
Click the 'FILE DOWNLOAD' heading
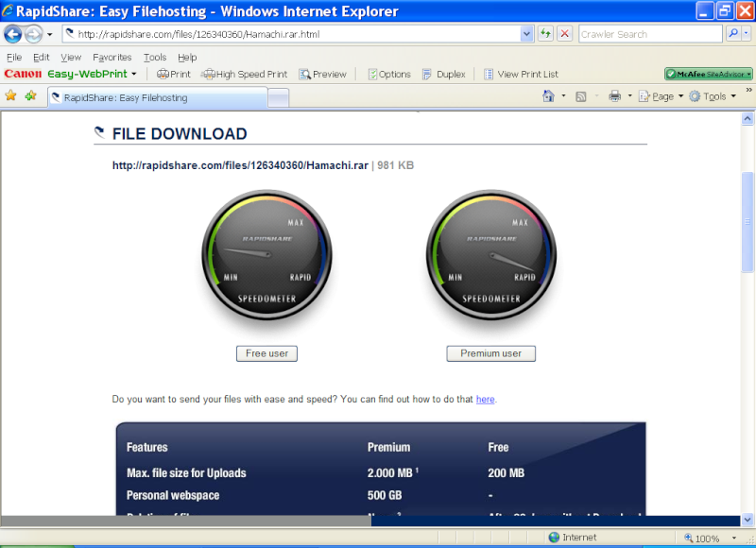(180, 133)
